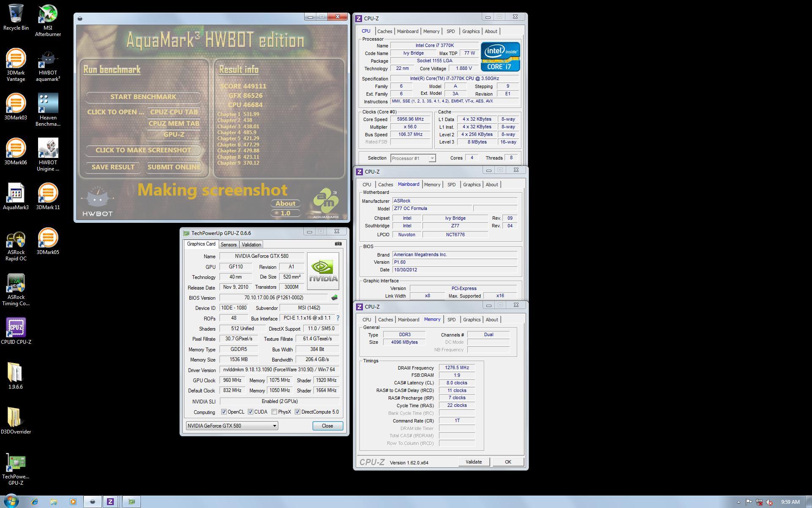Select CPUID CPU-Z desktop shortcut

[16, 331]
